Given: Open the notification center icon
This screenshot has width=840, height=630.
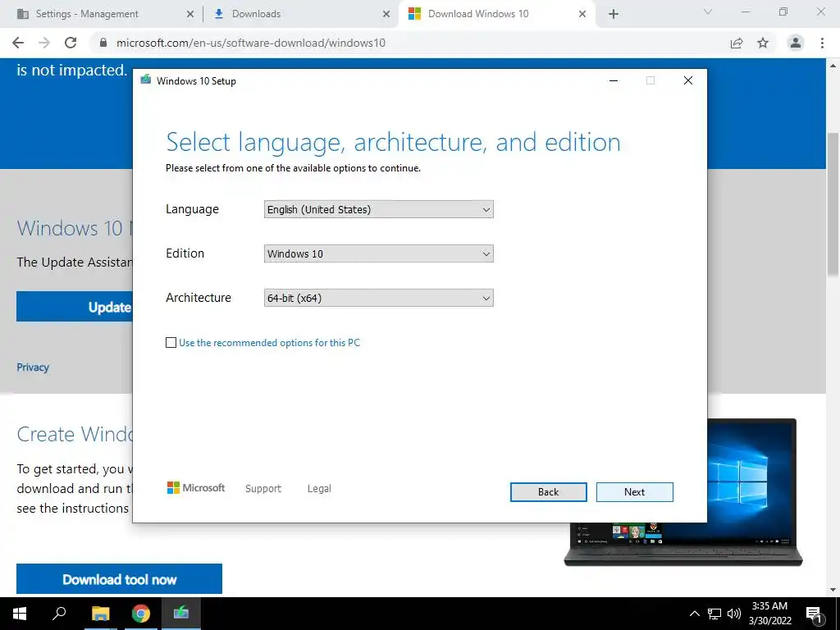Looking at the screenshot, I should [x=815, y=614].
